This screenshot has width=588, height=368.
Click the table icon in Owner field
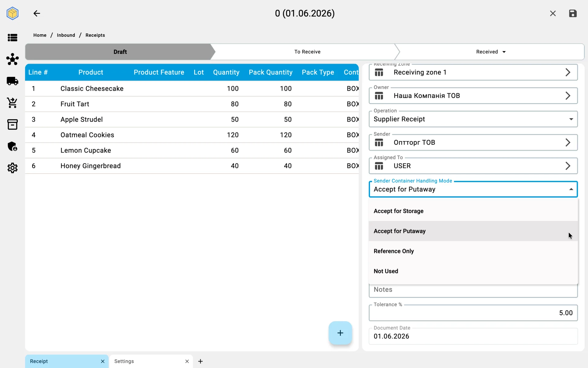click(x=379, y=96)
